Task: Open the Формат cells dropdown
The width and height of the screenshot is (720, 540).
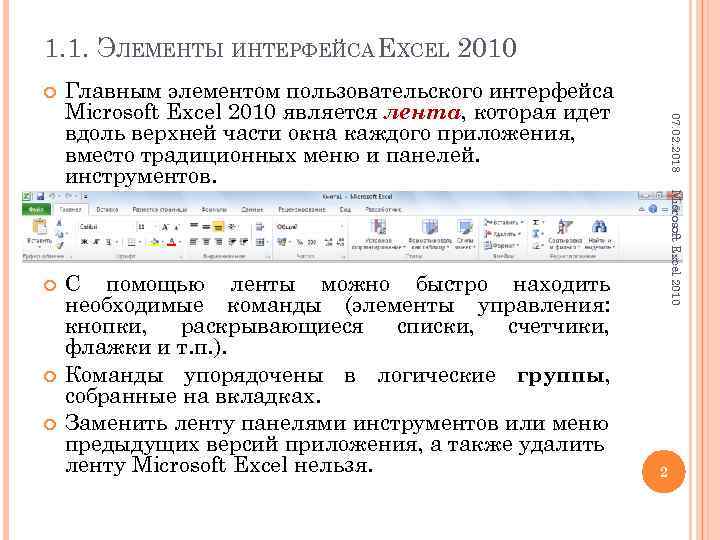Action: (x=501, y=246)
